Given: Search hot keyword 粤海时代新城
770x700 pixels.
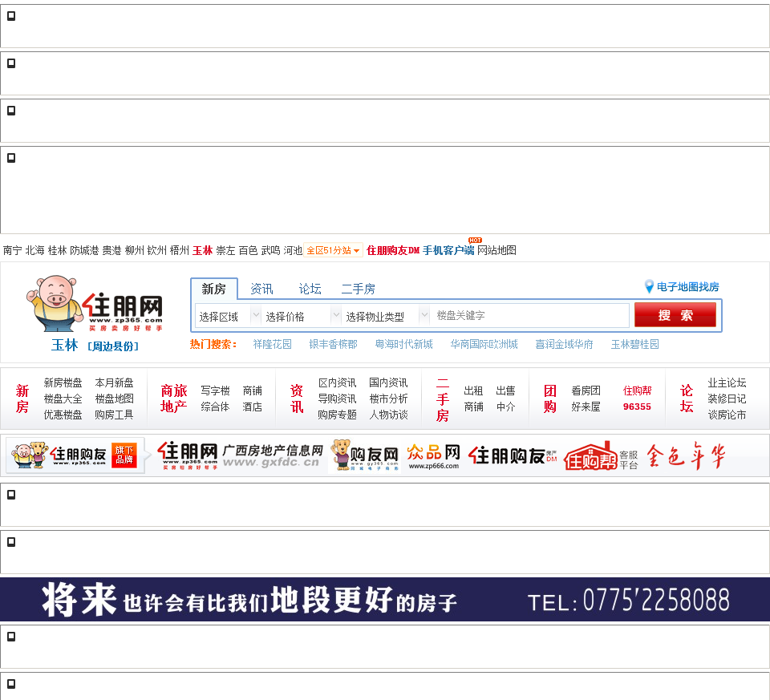Looking at the screenshot, I should [403, 344].
